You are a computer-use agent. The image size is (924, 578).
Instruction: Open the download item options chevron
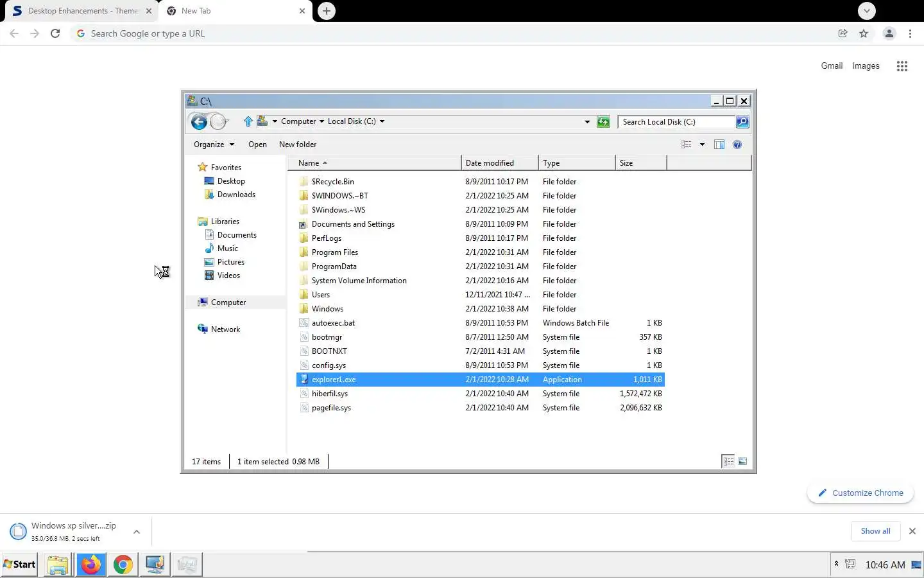(137, 532)
